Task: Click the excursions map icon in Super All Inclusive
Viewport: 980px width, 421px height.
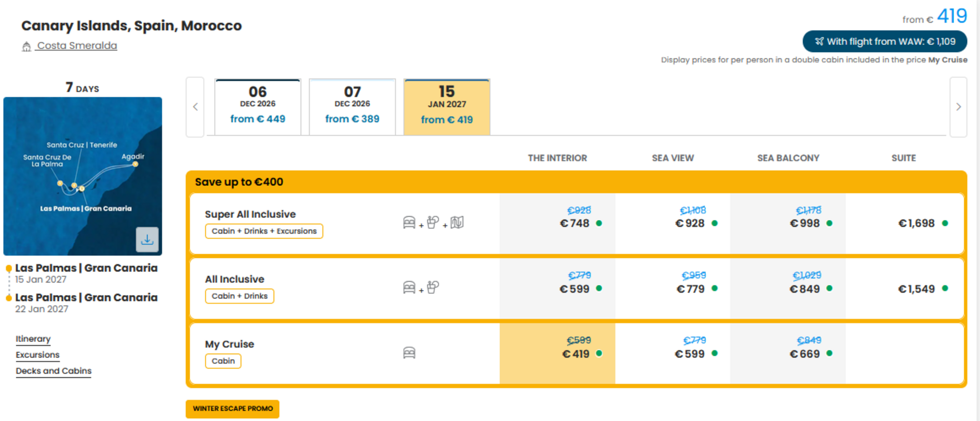Action: tap(457, 223)
